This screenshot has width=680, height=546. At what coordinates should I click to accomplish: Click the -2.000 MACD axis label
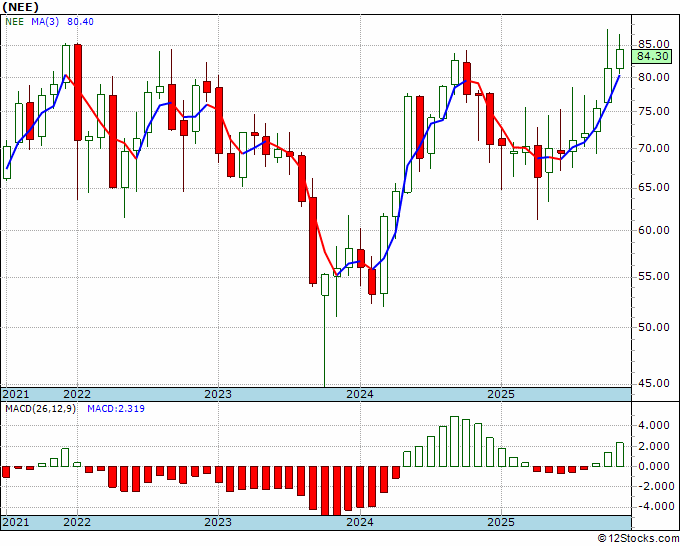(x=654, y=486)
